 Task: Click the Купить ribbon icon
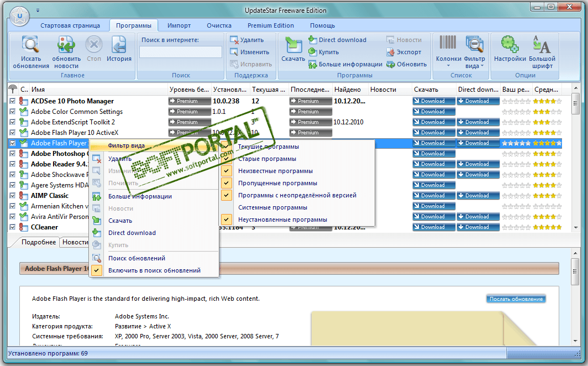point(312,52)
